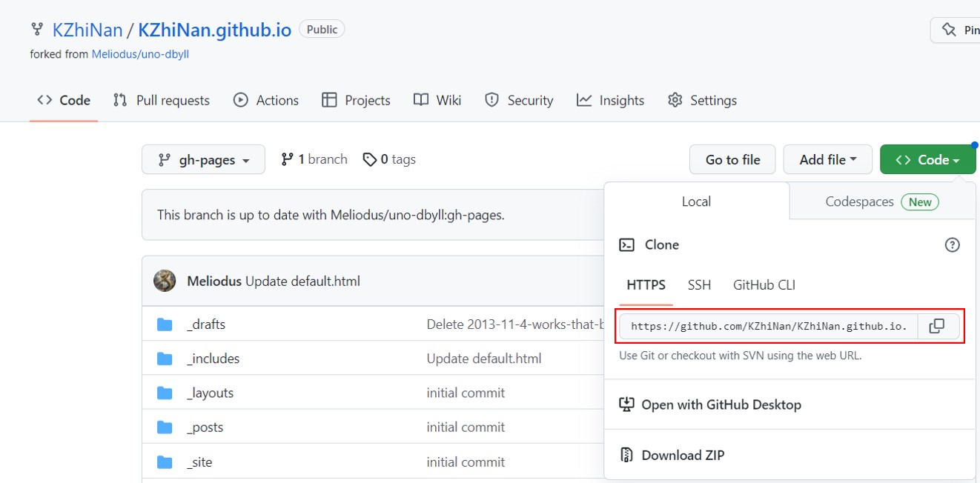Open the repository Settings tab
980x483 pixels.
702,101
